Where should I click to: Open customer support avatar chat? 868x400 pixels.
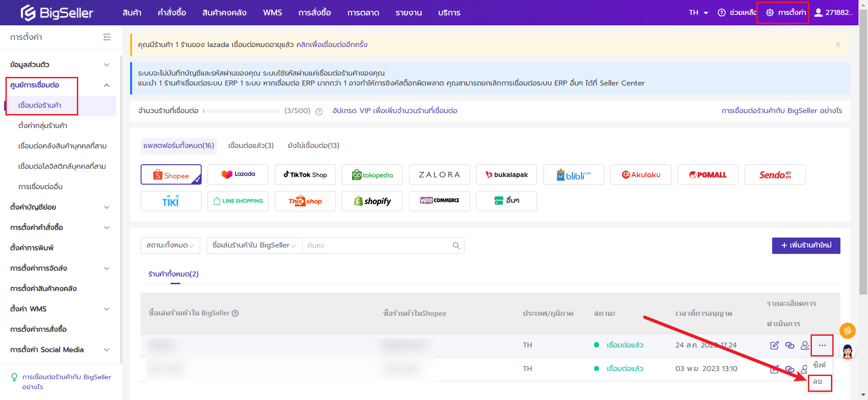[848, 351]
